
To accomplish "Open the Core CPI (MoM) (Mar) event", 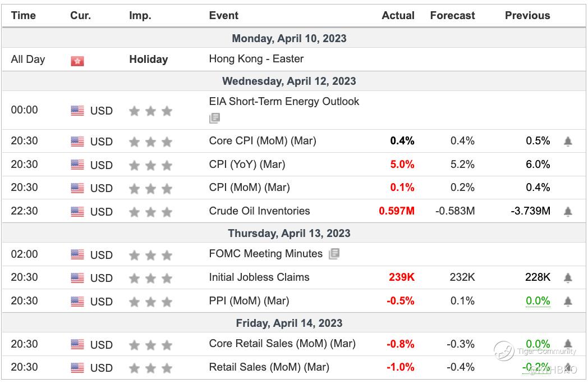I will (x=263, y=141).
